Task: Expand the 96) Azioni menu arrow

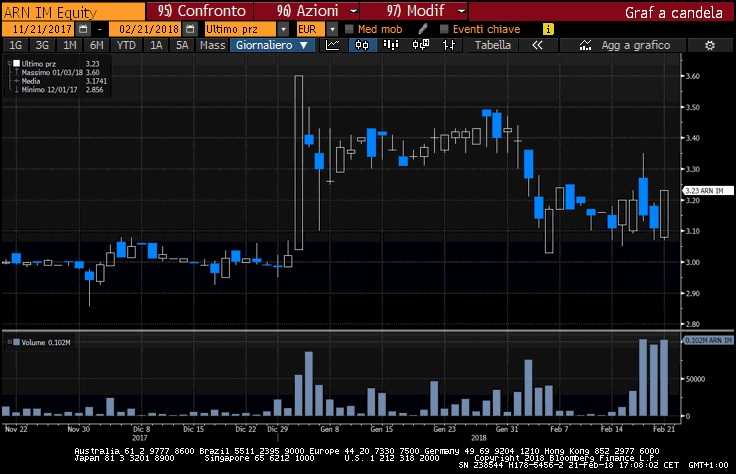Action: point(354,11)
